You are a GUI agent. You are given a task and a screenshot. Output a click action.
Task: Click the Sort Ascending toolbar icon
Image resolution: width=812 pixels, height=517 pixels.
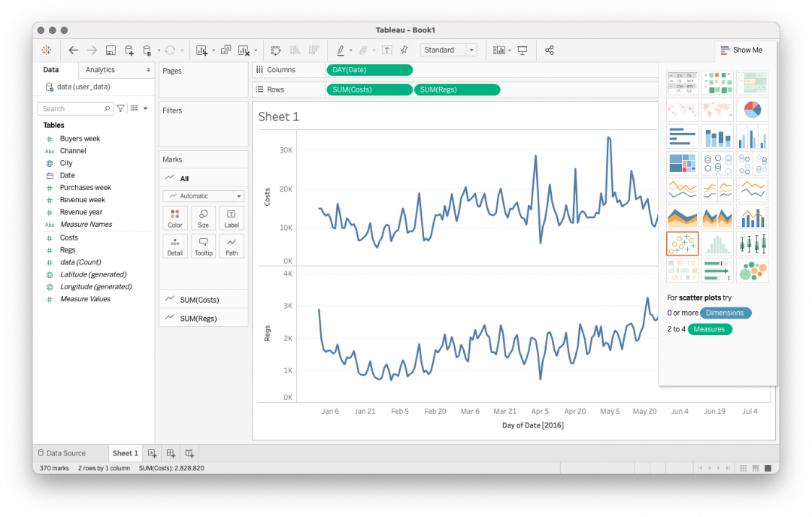(x=295, y=50)
